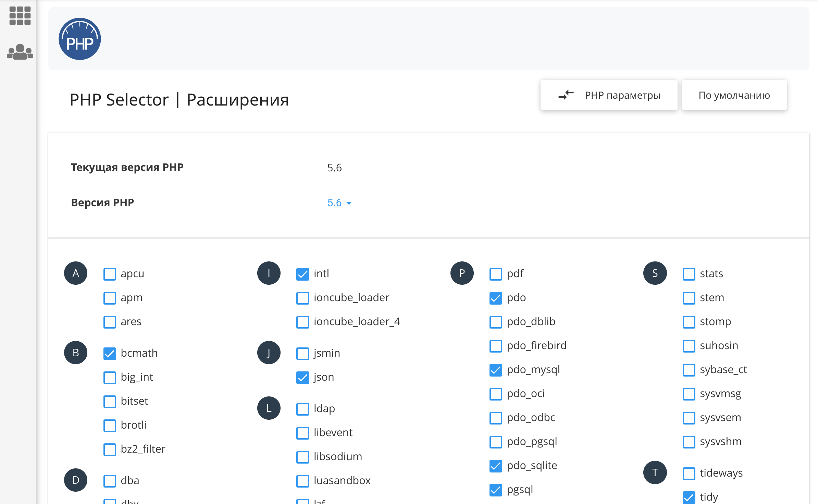Click the letter T section badge

655,472
